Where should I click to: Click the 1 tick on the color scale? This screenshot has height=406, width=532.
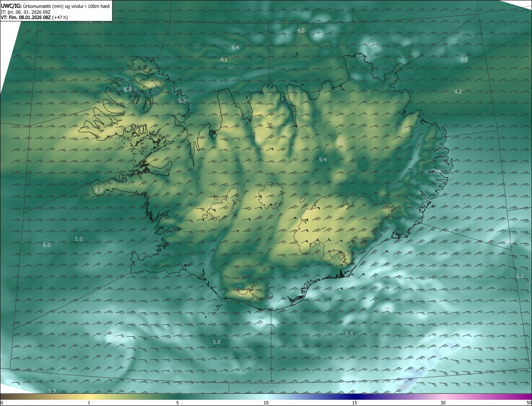pos(89,403)
